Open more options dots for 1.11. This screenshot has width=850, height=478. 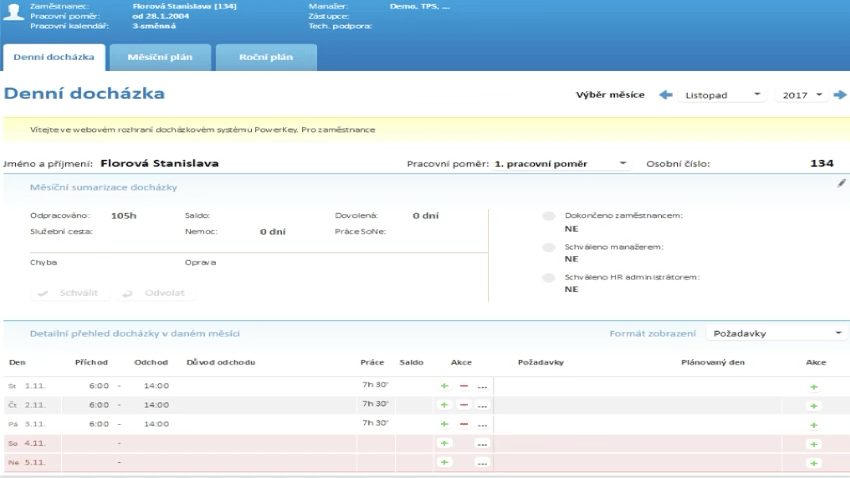[482, 386]
